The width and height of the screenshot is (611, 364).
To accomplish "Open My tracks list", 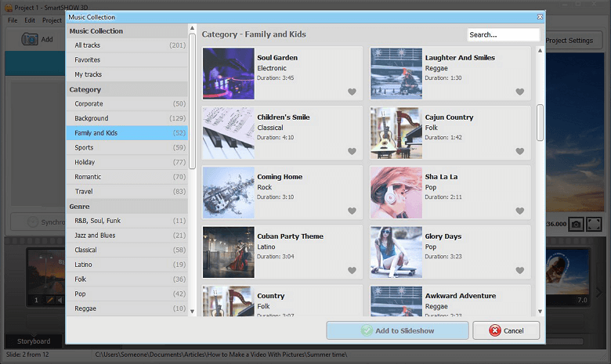I will pos(127,74).
